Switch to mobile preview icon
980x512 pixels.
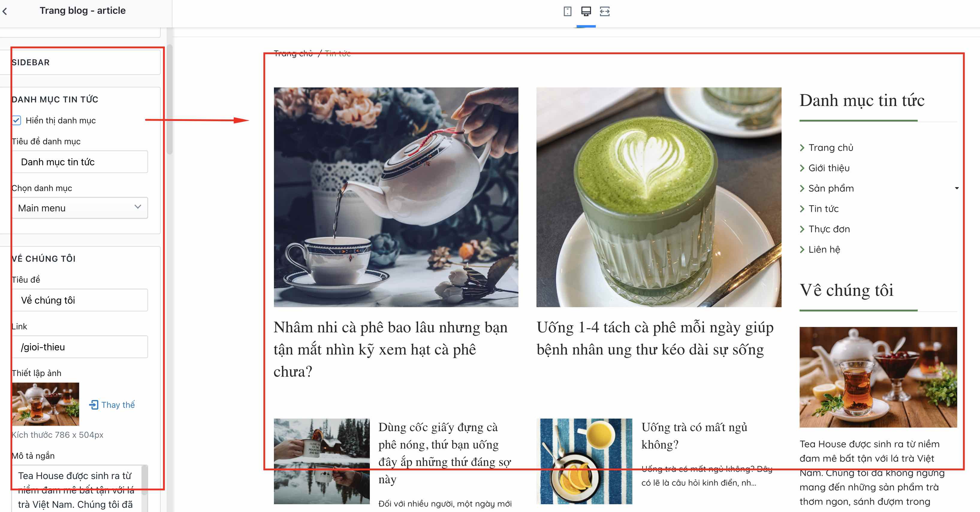pyautogui.click(x=567, y=11)
